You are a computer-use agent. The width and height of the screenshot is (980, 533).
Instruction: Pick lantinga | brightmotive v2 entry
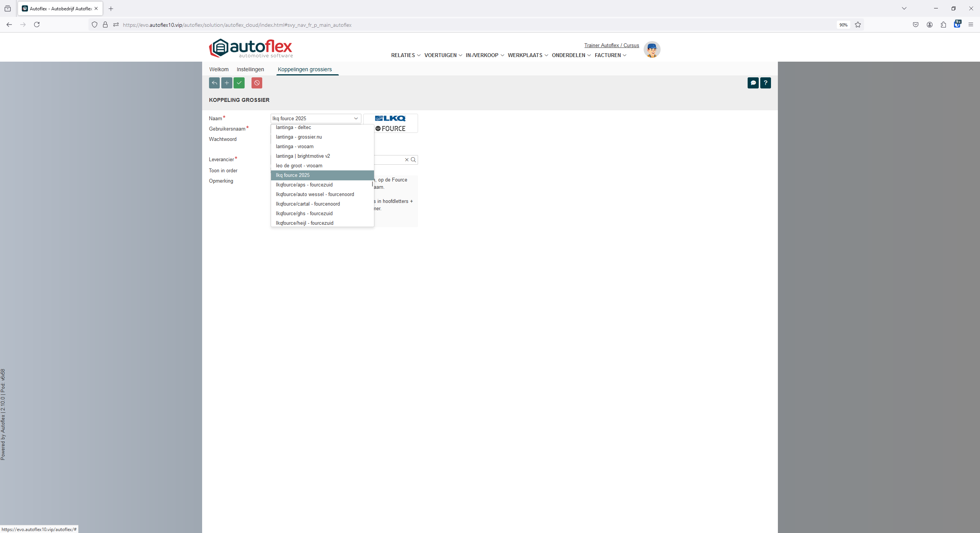coord(303,156)
